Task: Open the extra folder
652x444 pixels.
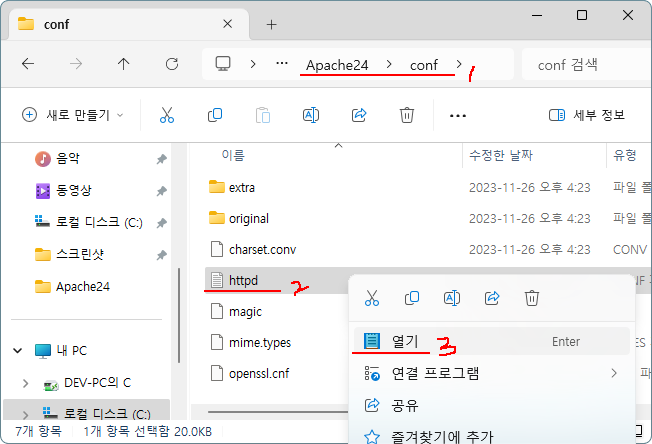Action: point(242,187)
